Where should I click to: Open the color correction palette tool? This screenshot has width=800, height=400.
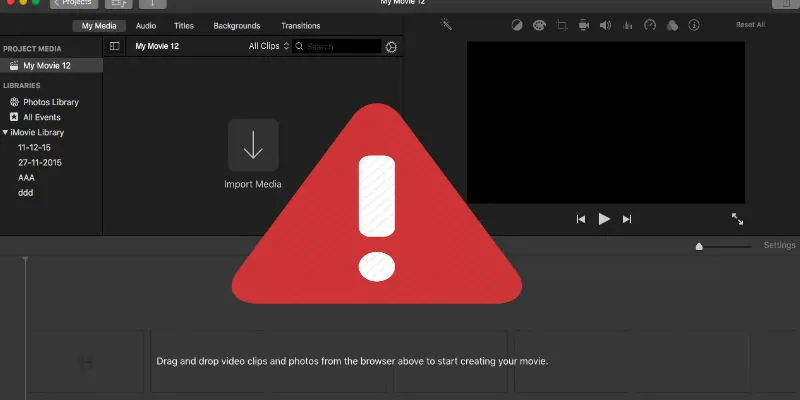[x=539, y=25]
